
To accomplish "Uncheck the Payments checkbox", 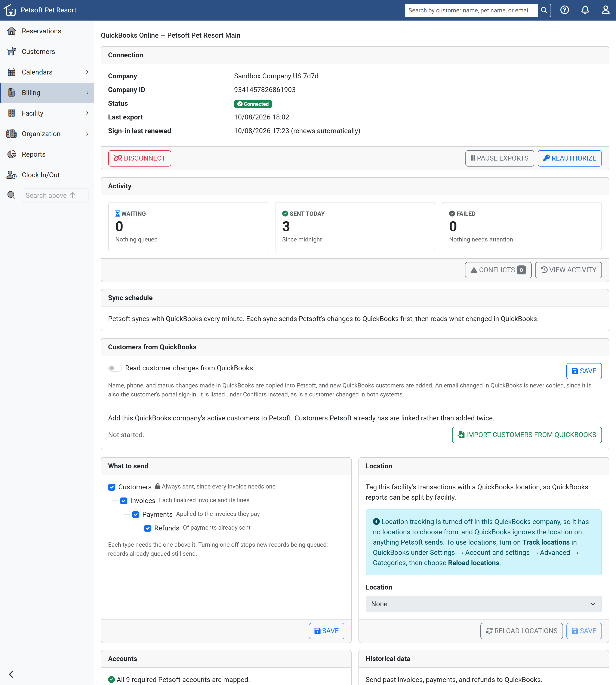I will 136,515.
